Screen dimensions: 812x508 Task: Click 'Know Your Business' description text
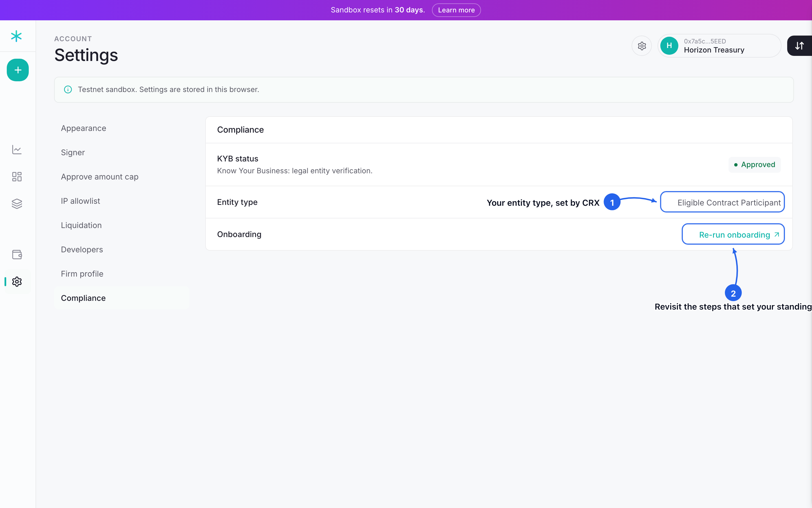point(295,171)
